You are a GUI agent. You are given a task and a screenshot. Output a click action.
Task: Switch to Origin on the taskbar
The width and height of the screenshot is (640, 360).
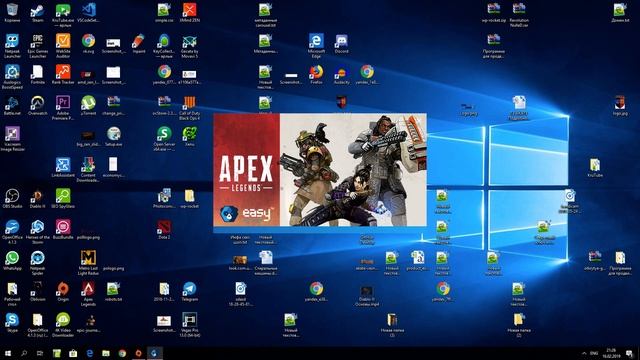point(138,353)
